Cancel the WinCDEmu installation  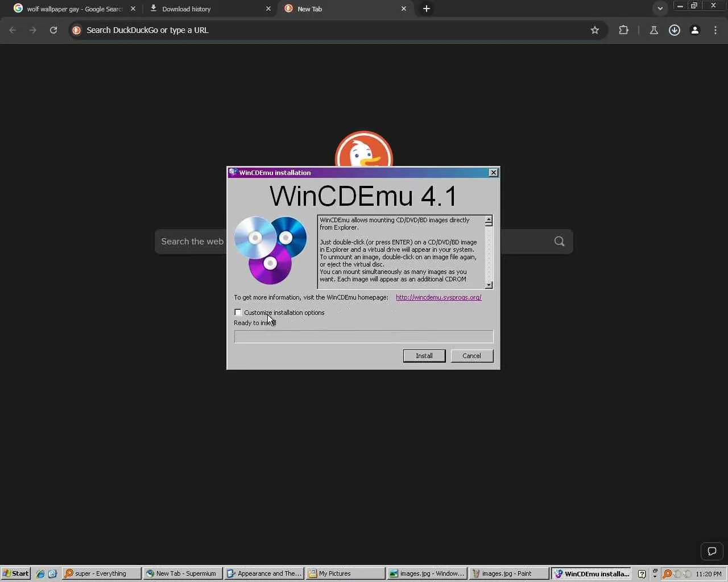472,356
